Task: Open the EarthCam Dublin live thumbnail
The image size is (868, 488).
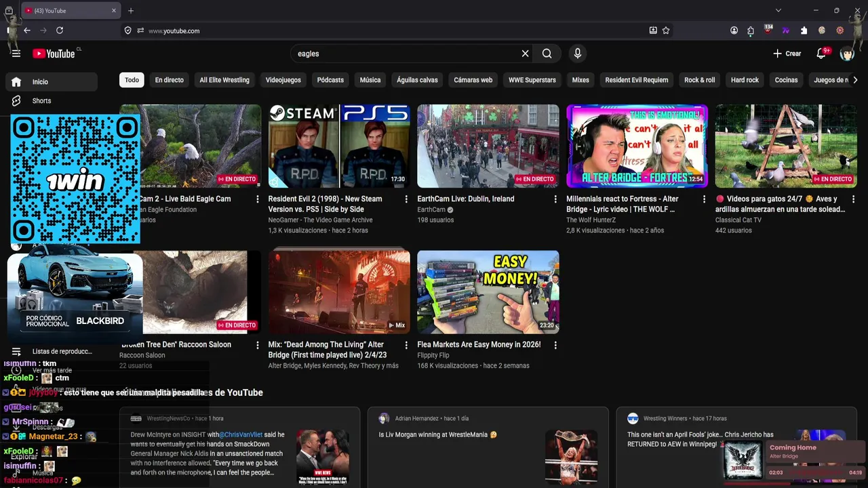Action: point(488,146)
